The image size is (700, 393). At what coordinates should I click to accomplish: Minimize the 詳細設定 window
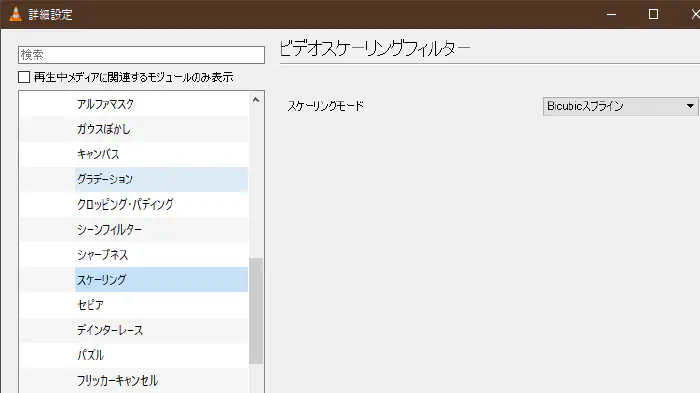[x=612, y=14]
